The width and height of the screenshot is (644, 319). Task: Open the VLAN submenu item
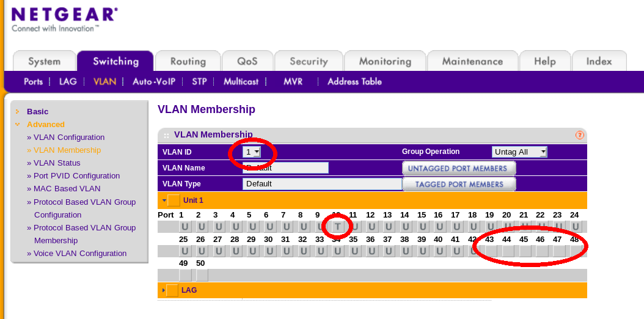[104, 82]
